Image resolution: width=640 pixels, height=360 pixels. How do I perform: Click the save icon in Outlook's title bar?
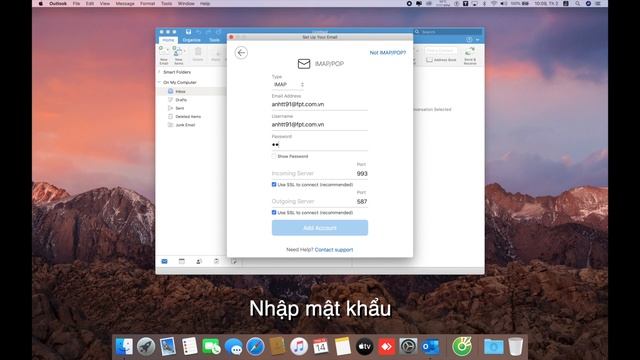pyautogui.click(x=188, y=31)
